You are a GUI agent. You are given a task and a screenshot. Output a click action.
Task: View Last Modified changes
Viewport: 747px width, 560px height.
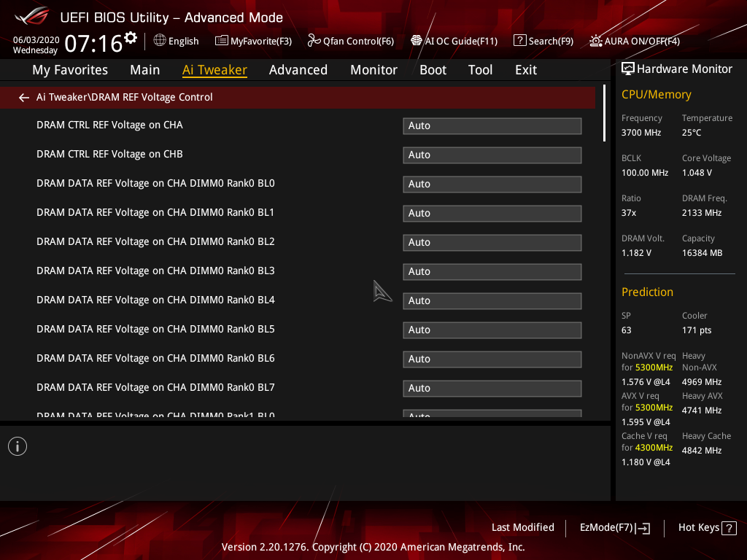coord(522,527)
